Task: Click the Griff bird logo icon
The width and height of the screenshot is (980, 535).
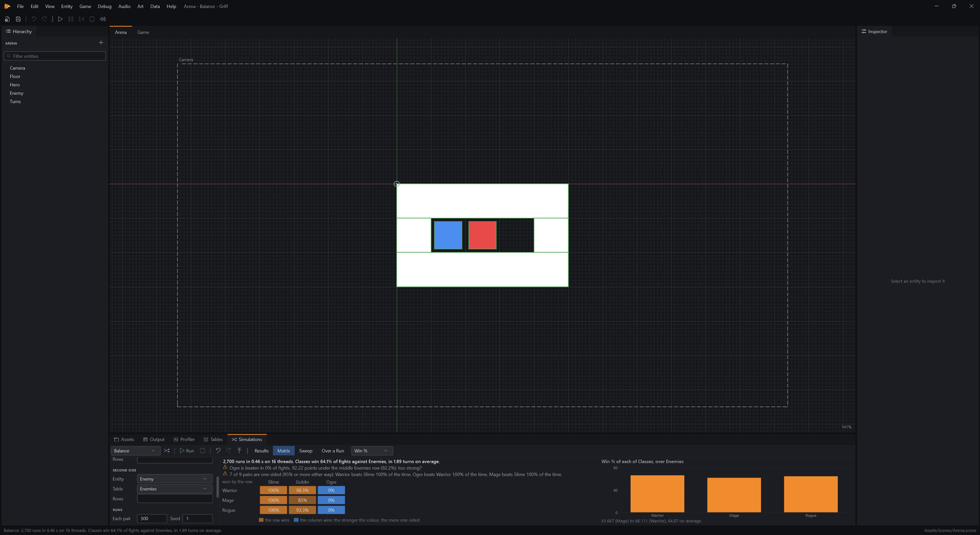Action: tap(7, 6)
